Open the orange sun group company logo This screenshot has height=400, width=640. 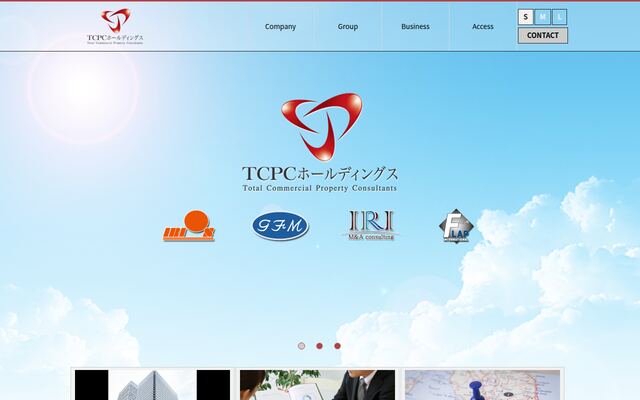[189, 226]
